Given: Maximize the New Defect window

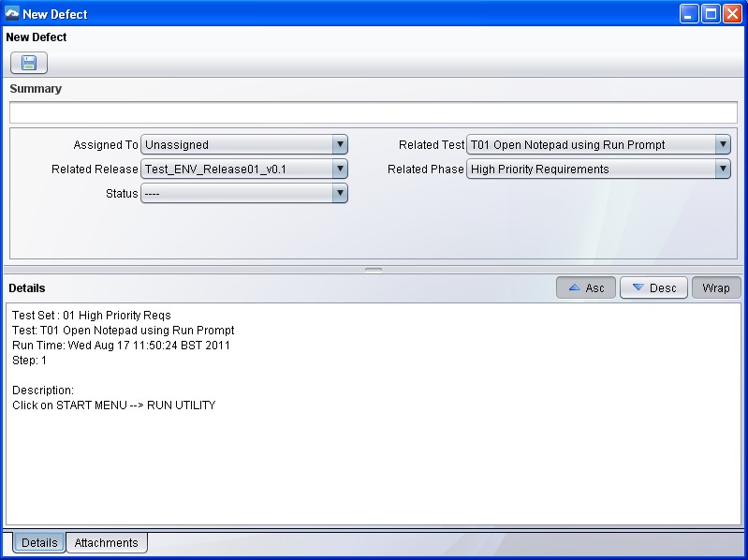Looking at the screenshot, I should pyautogui.click(x=711, y=14).
